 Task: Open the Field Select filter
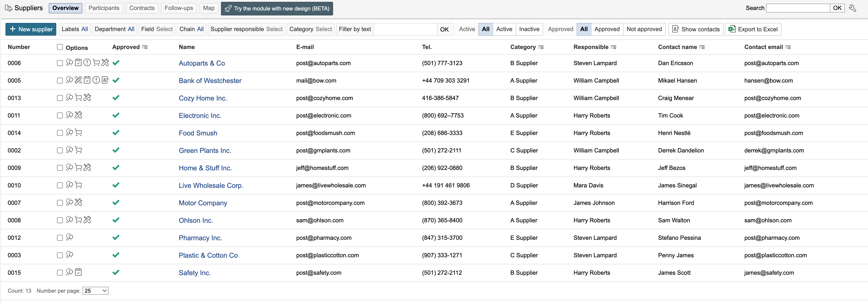pyautogui.click(x=157, y=29)
